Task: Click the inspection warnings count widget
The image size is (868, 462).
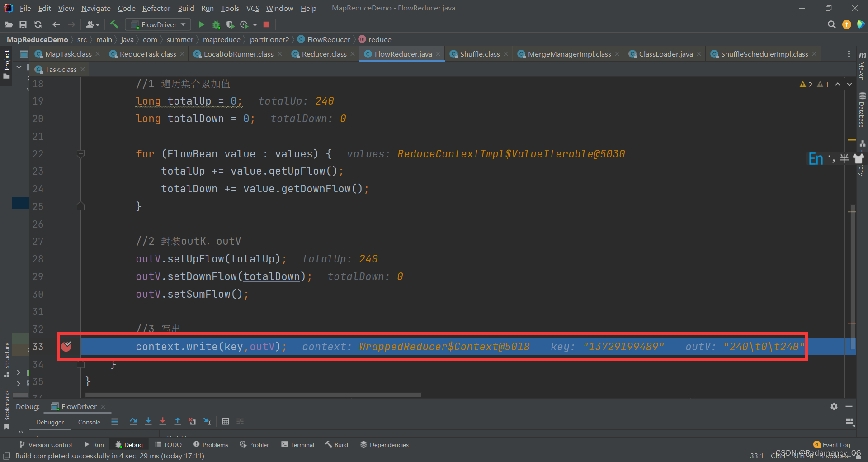Action: [x=814, y=84]
